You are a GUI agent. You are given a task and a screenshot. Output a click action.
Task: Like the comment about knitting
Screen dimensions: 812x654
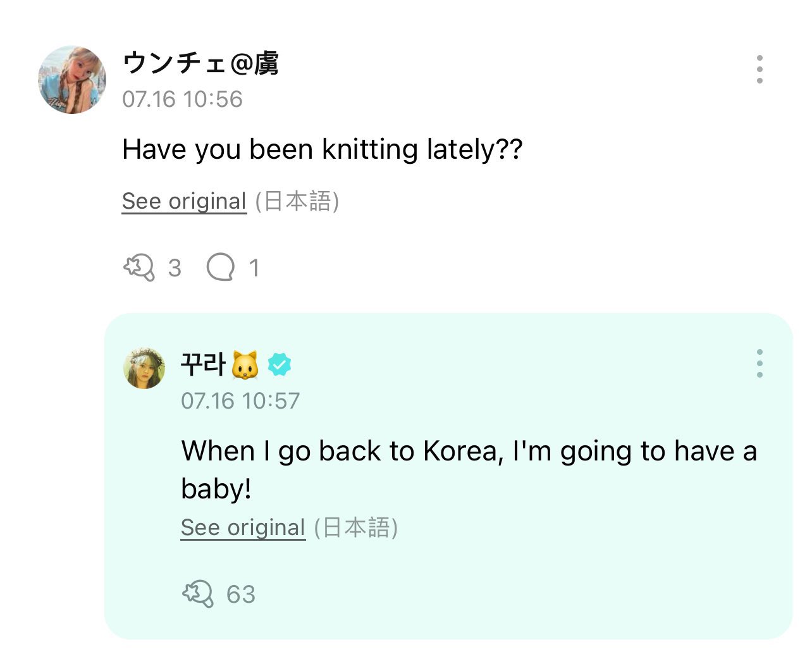click(138, 268)
